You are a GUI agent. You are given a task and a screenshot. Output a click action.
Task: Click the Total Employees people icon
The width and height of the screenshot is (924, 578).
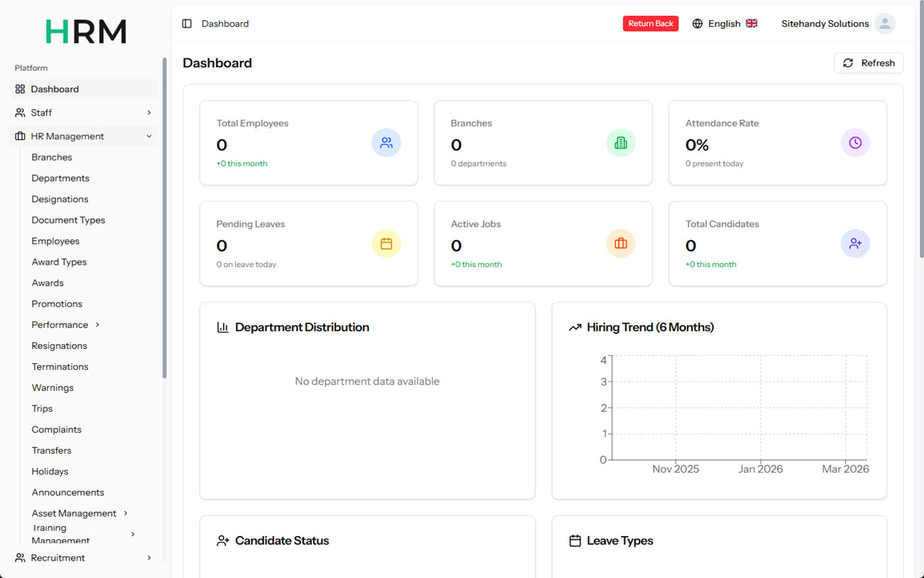386,143
